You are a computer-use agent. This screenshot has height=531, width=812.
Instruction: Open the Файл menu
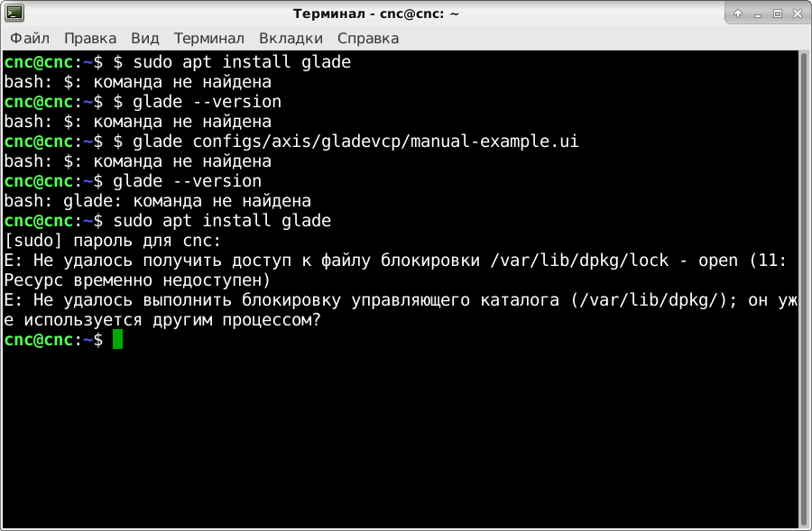click(x=30, y=39)
